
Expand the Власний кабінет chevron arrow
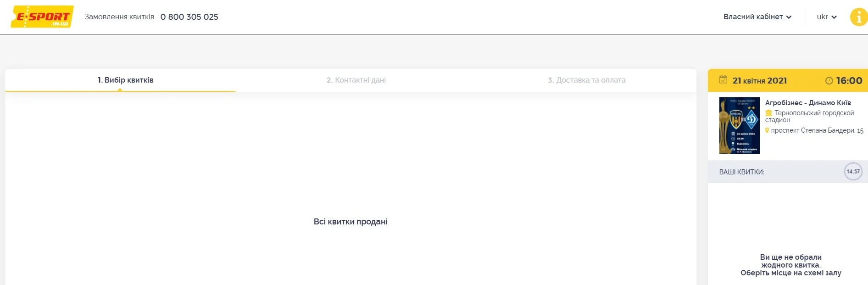(789, 17)
